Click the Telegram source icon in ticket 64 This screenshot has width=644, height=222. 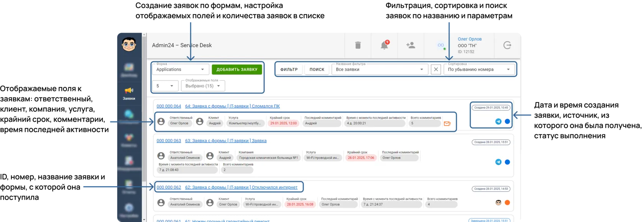pos(498,121)
